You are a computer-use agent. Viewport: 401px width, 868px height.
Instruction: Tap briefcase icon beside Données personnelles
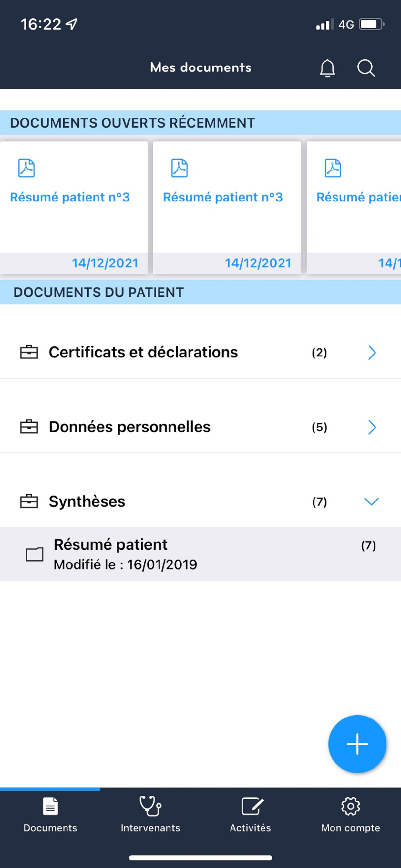click(29, 427)
